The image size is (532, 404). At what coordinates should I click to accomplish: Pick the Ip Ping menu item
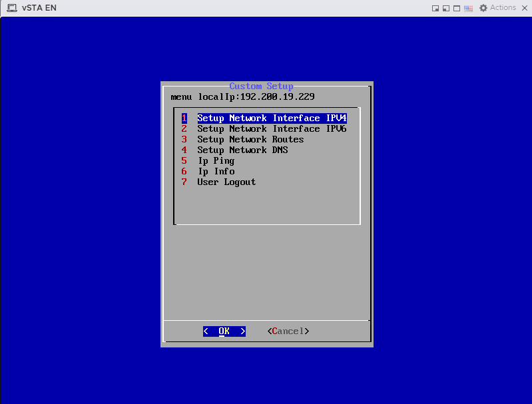point(216,161)
